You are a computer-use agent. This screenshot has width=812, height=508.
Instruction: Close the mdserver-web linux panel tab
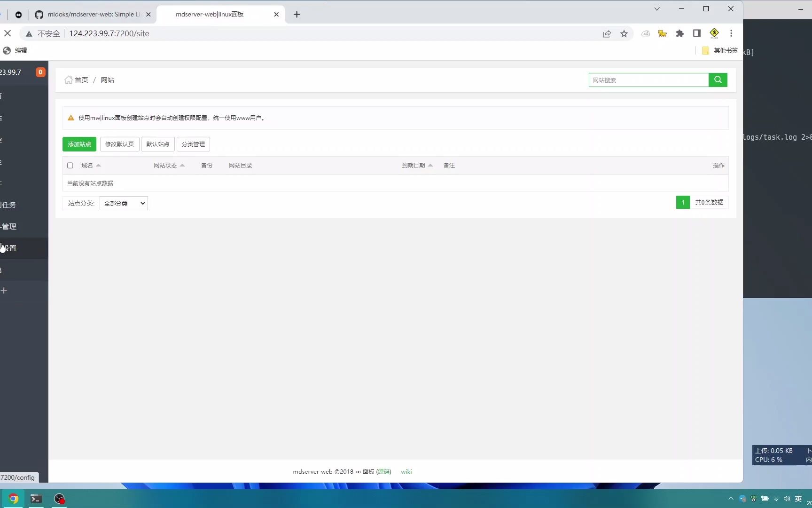click(276, 15)
